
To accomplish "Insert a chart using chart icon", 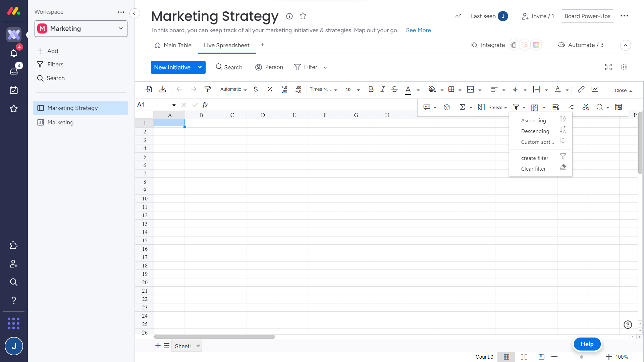I will pos(595,89).
